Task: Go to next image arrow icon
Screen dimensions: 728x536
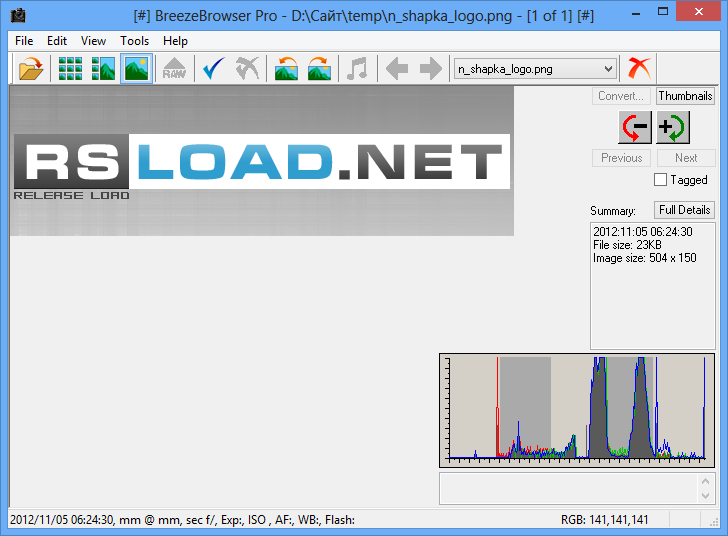Action: [x=430, y=69]
